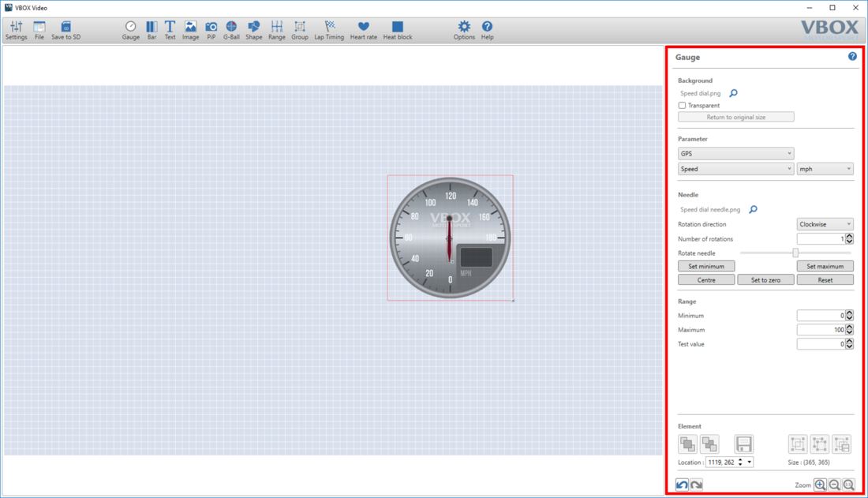Click the Minimum value field
Viewport: 868px width, 498px height.
pos(821,315)
